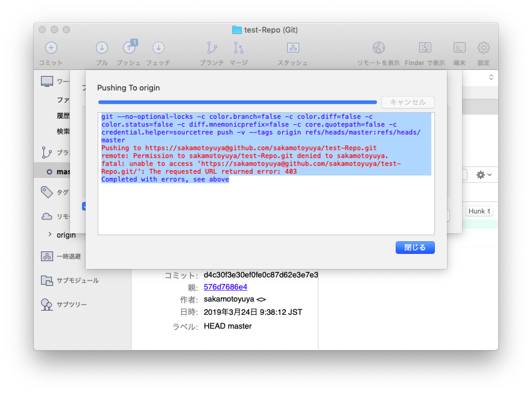Screen dimensions: 532x395
Task: Open 設定 (Settings) gear in toolbar
Action: coord(483,48)
